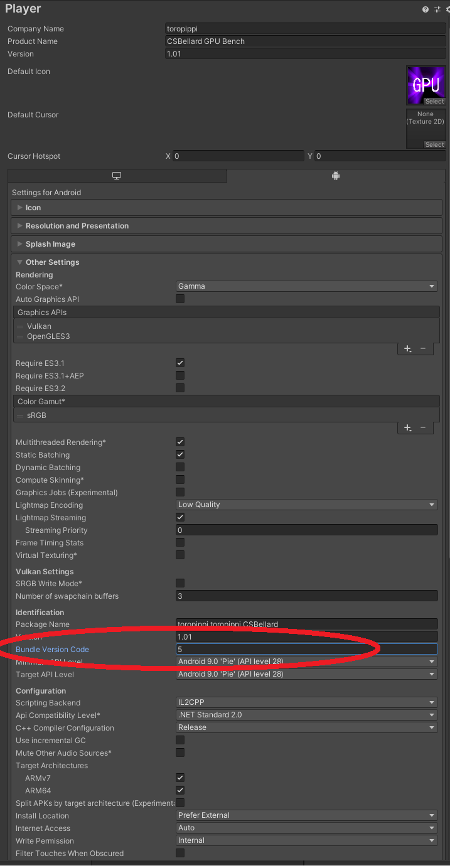Click the GPU default icon thumbnail
This screenshot has height=868, width=450.
click(x=426, y=85)
